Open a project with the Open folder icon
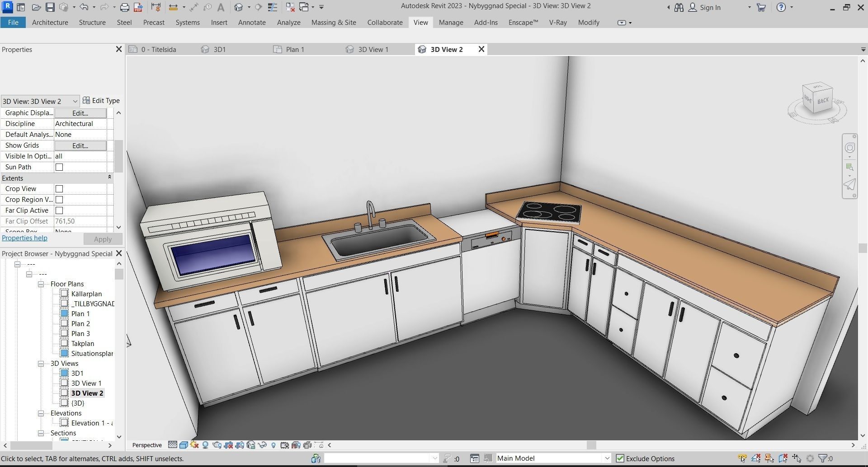The width and height of the screenshot is (868, 467). (x=37, y=7)
